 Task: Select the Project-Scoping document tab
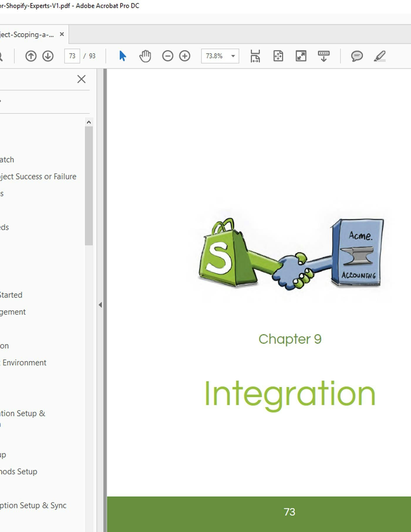[x=27, y=35]
